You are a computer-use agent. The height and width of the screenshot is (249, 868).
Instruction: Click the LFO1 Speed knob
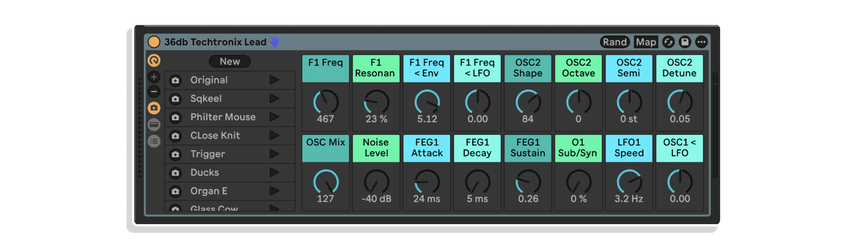pos(629,182)
